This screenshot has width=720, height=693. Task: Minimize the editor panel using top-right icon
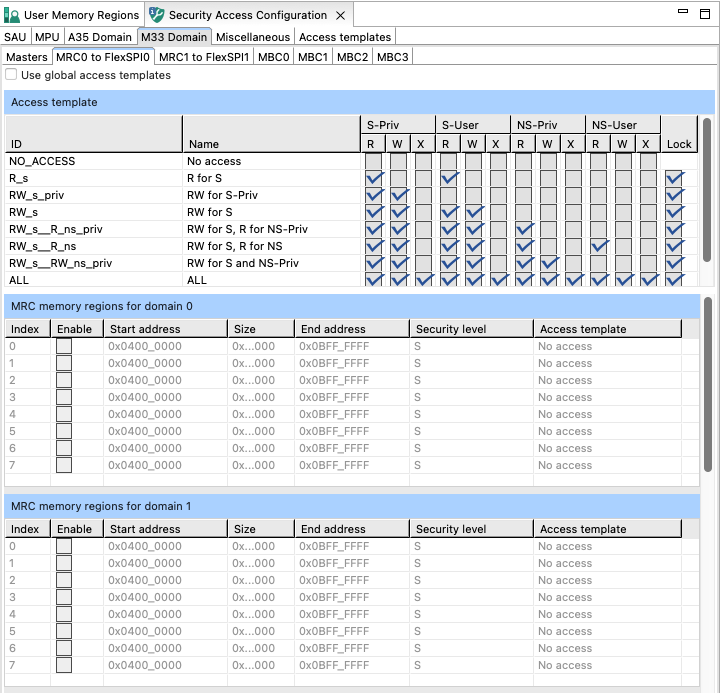[684, 11]
